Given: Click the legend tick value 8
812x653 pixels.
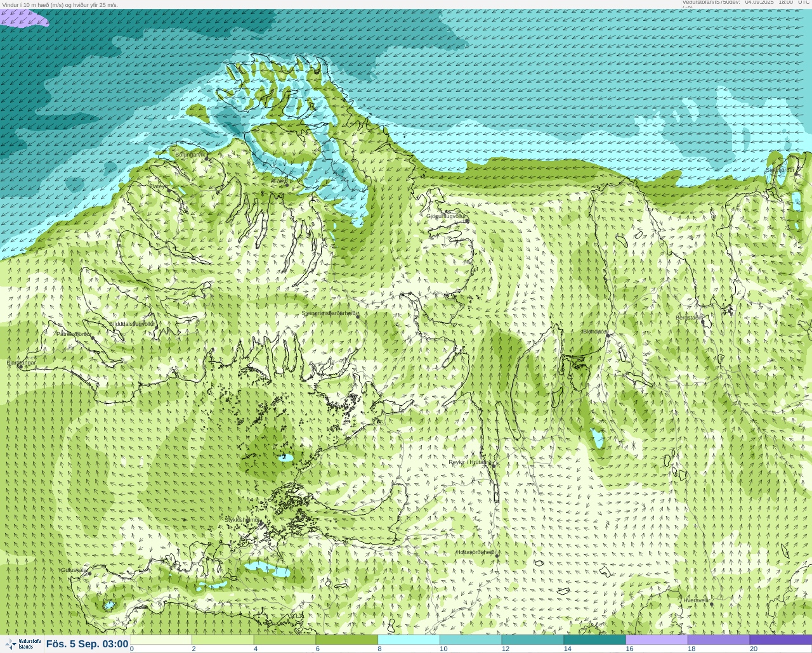Looking at the screenshot, I should click(x=379, y=649).
